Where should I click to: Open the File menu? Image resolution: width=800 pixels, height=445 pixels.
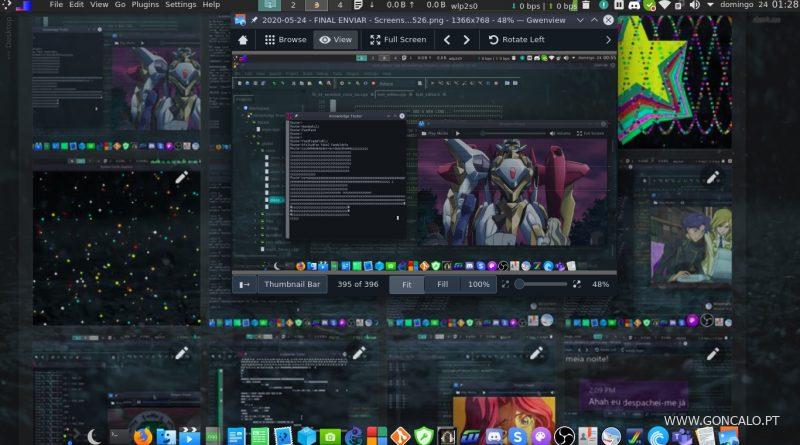coord(56,5)
